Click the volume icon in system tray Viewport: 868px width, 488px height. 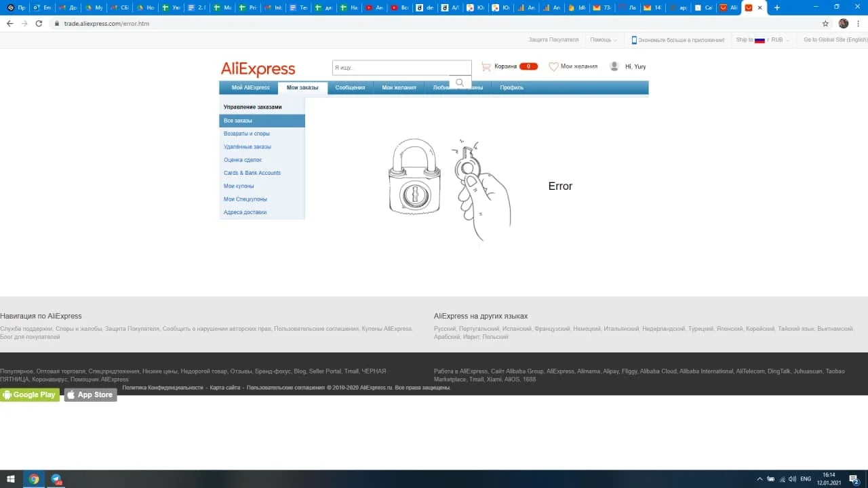tap(792, 479)
